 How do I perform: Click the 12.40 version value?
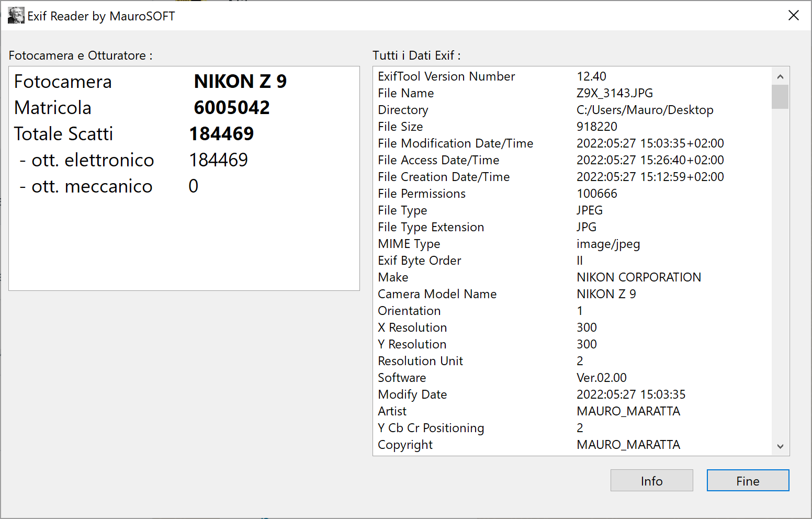click(x=591, y=76)
